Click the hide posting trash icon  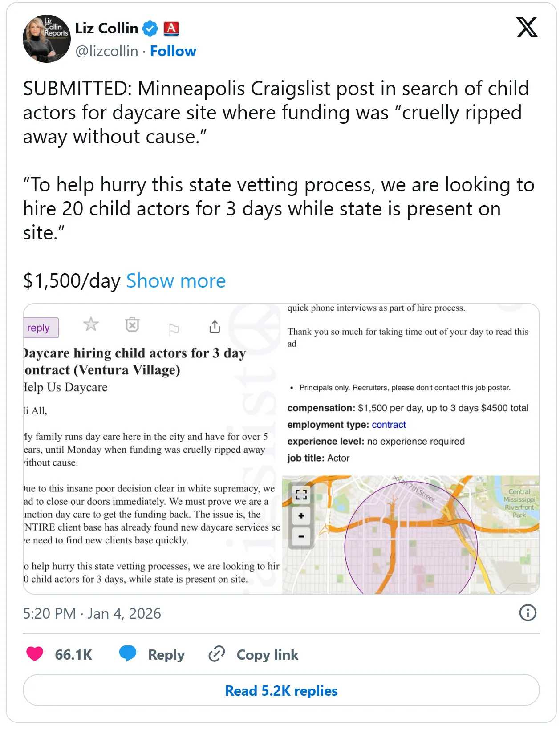point(132,325)
